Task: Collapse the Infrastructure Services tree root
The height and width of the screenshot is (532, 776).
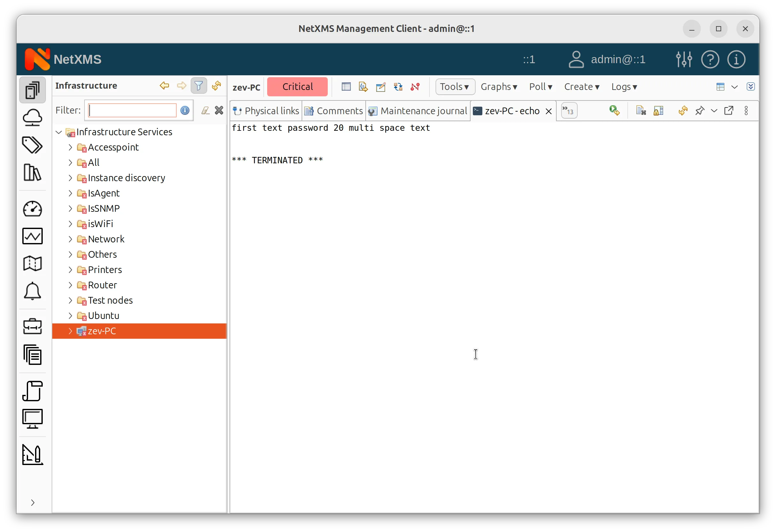Action: coord(59,132)
